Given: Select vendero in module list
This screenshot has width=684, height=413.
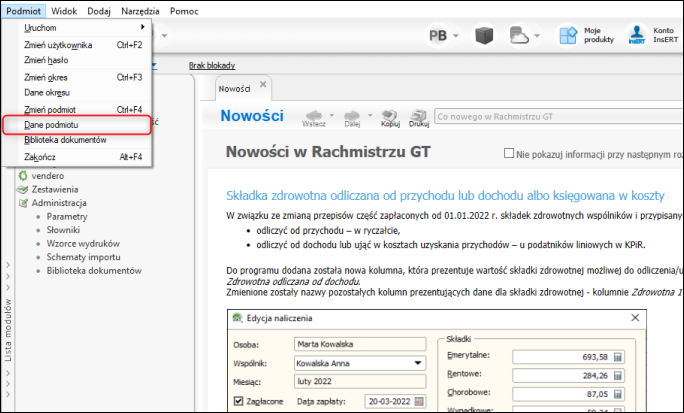Looking at the screenshot, I should tap(48, 176).
